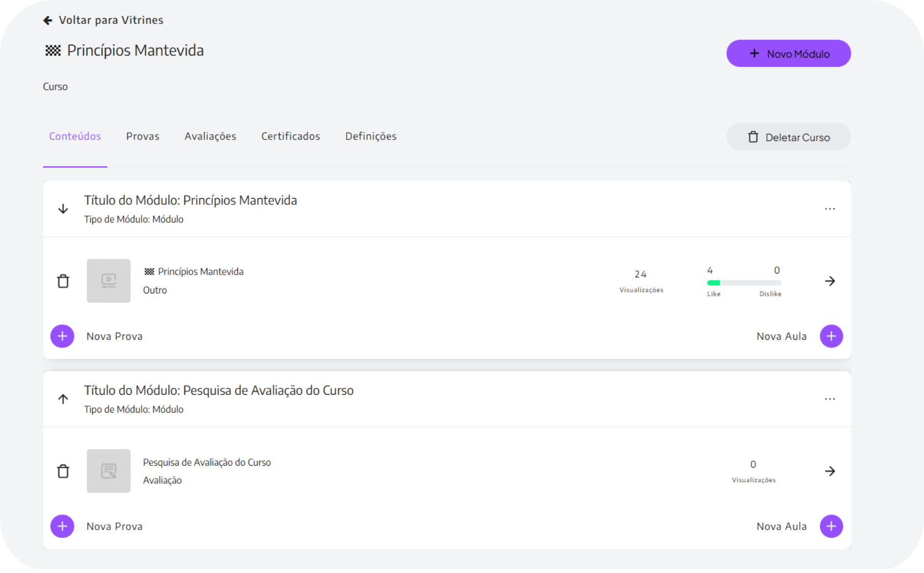Viewport: 924px width, 573px height.
Task: Switch to the Avaliações tab
Action: pos(210,137)
